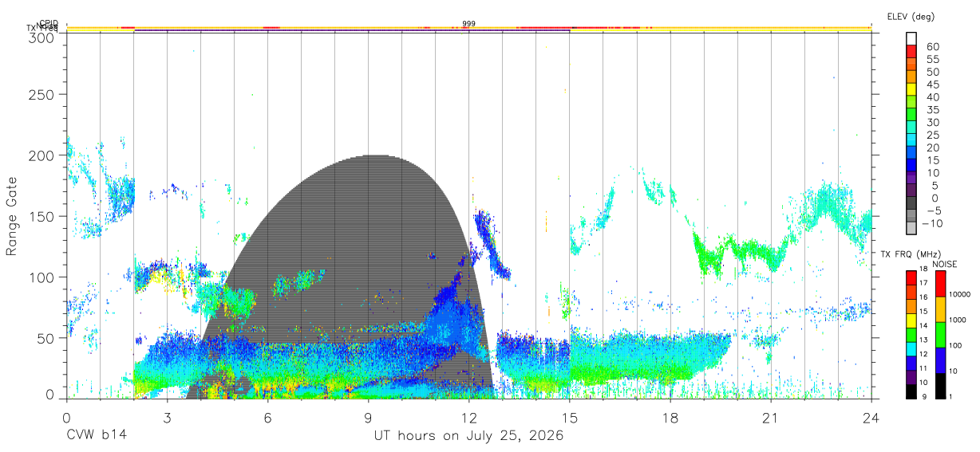Click the red segment of TX FRQ bar
980x452 pixels.
click(911, 278)
